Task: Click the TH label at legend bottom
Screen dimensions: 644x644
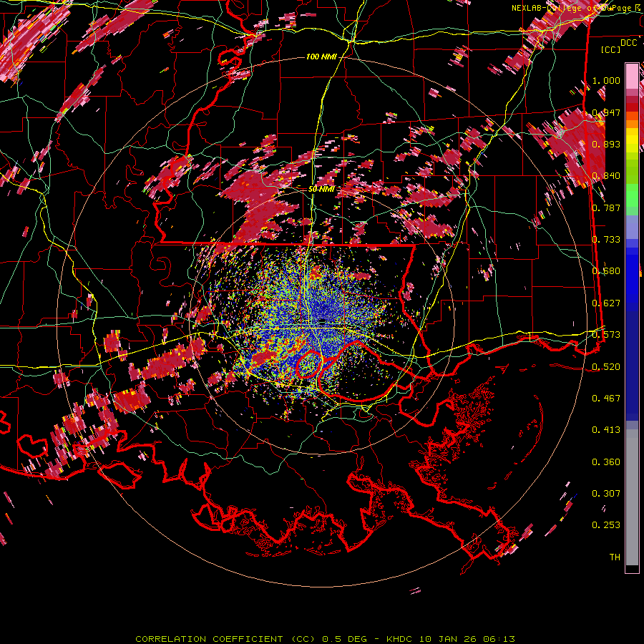Action: (x=615, y=557)
